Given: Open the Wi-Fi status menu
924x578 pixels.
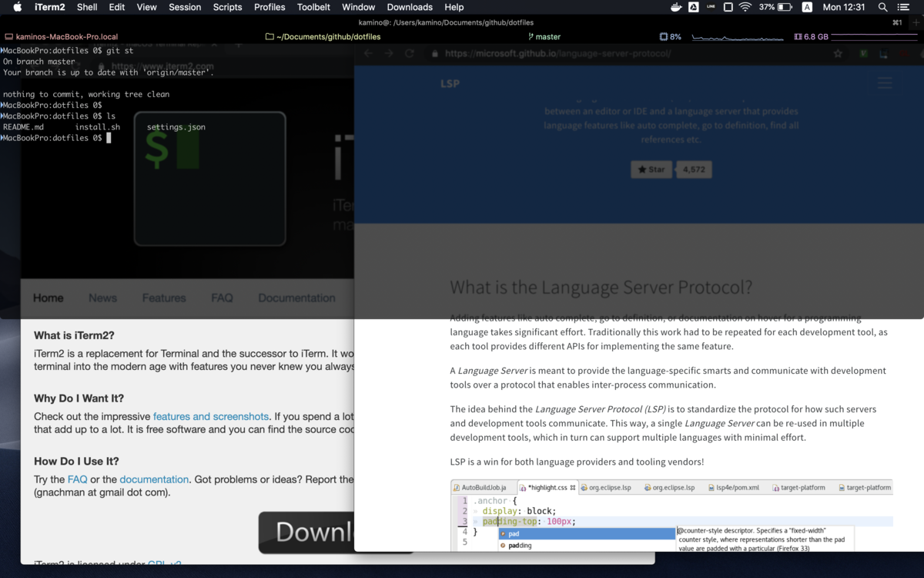Looking at the screenshot, I should 745,7.
